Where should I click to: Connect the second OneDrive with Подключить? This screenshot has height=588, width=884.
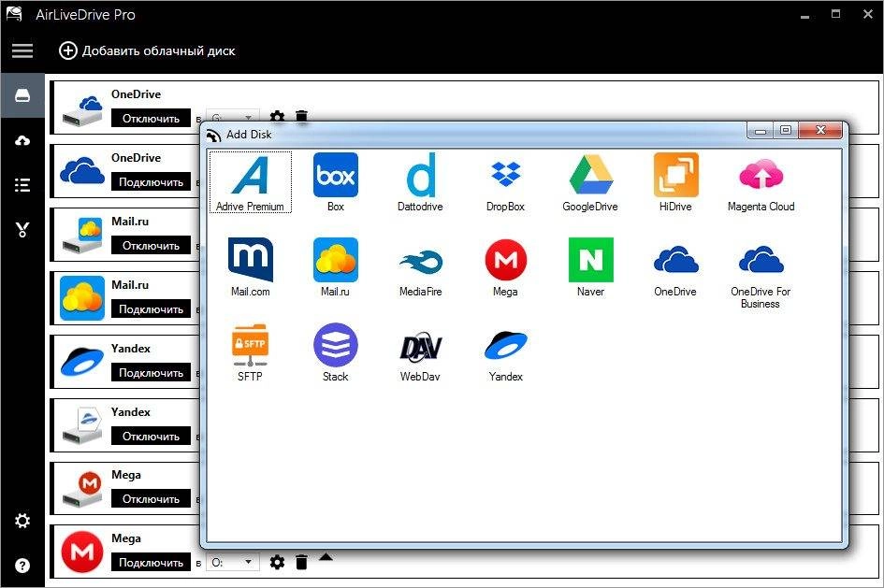tap(152, 182)
